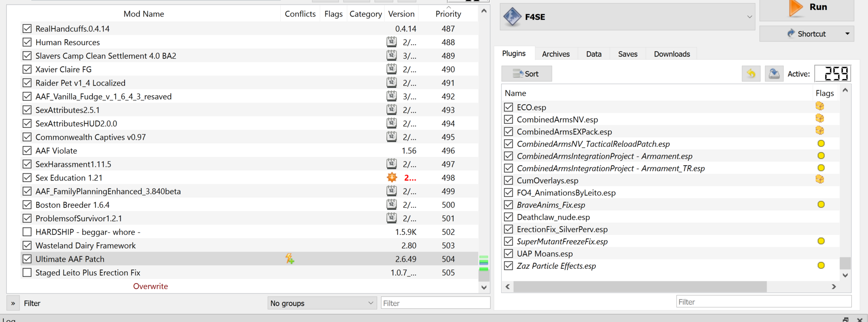Click the Version column header
The width and height of the screenshot is (868, 322).
(x=401, y=14)
